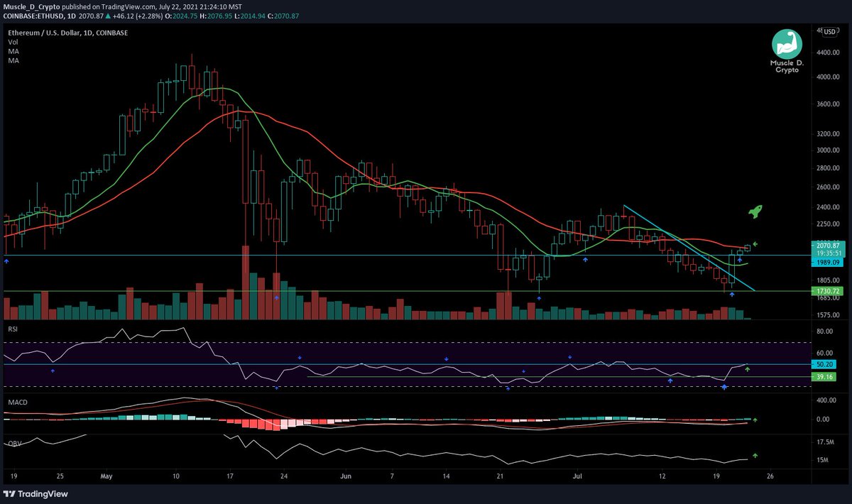Click the Jun label on time axis
This screenshot has width=852, height=504.
346,477
